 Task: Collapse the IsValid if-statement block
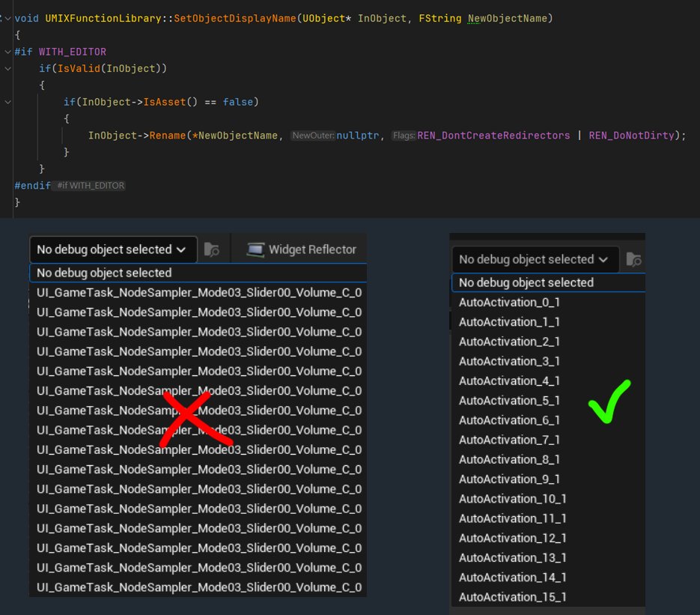7,67
